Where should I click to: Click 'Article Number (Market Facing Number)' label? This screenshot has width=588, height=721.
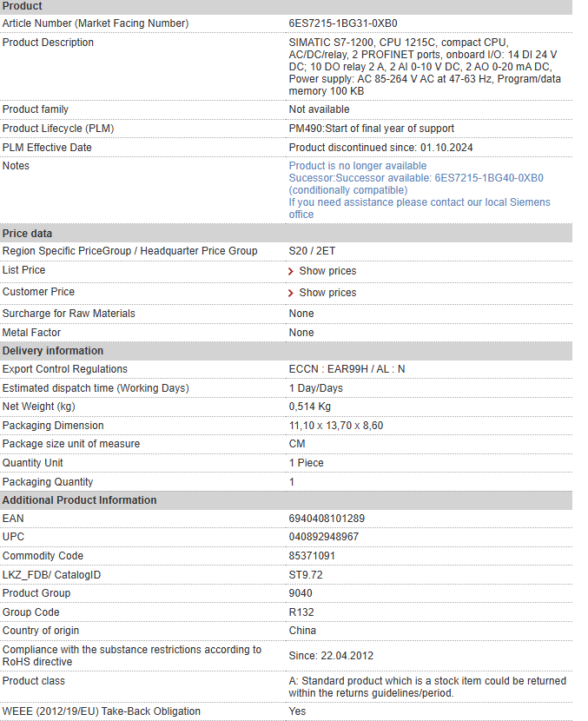click(x=96, y=23)
